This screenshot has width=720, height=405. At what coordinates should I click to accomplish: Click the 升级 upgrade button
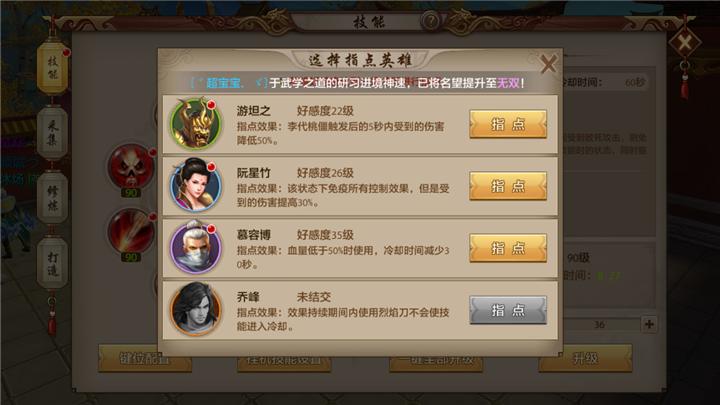[585, 358]
